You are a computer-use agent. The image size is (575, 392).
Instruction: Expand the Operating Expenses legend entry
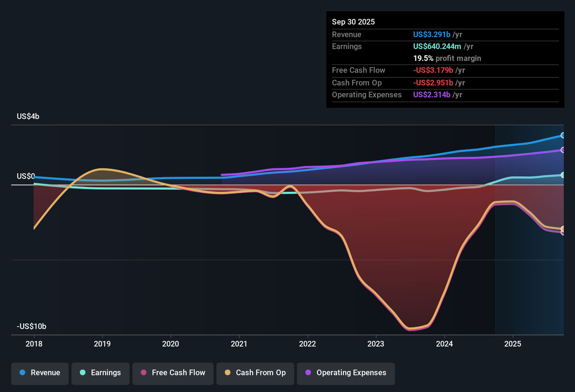(346, 373)
